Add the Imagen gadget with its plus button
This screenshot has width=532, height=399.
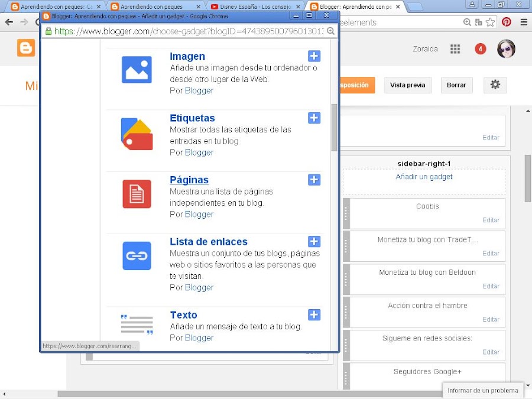[314, 56]
